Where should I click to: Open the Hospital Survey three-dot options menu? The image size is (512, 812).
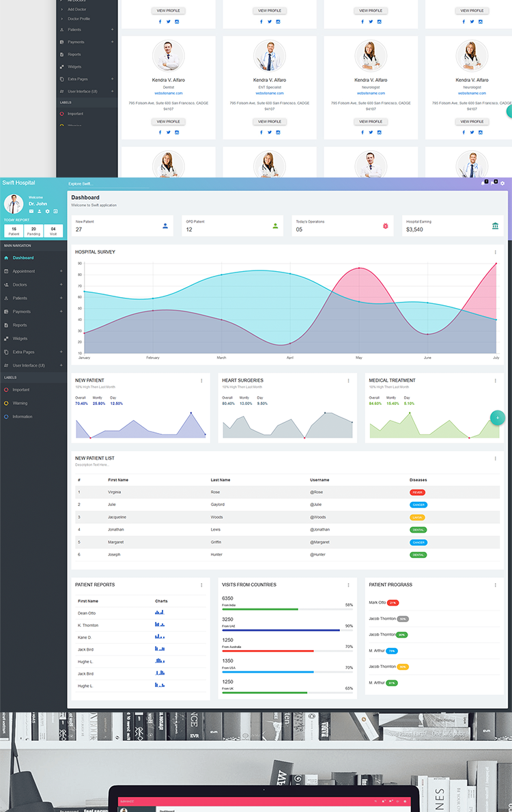point(496,252)
